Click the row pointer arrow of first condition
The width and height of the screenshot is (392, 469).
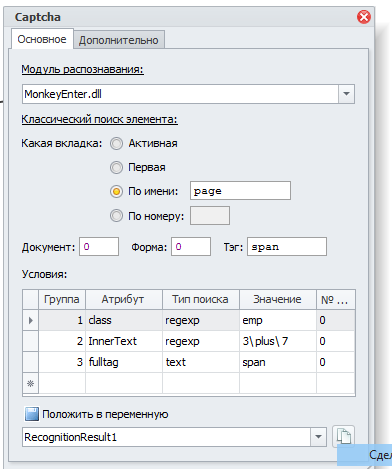(x=31, y=320)
